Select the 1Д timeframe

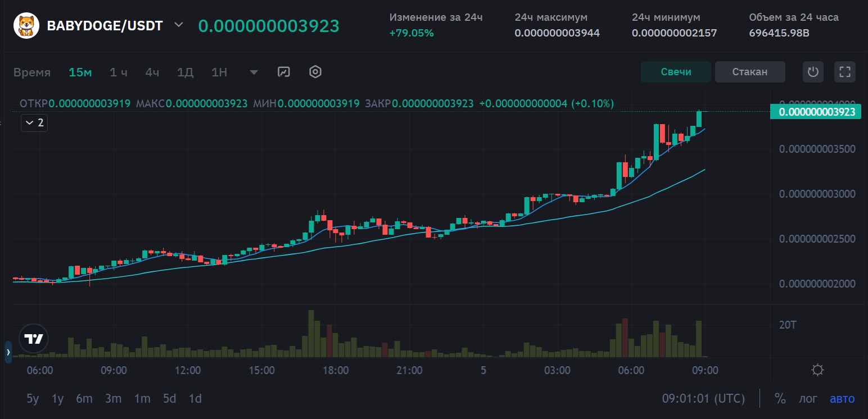pyautogui.click(x=185, y=72)
